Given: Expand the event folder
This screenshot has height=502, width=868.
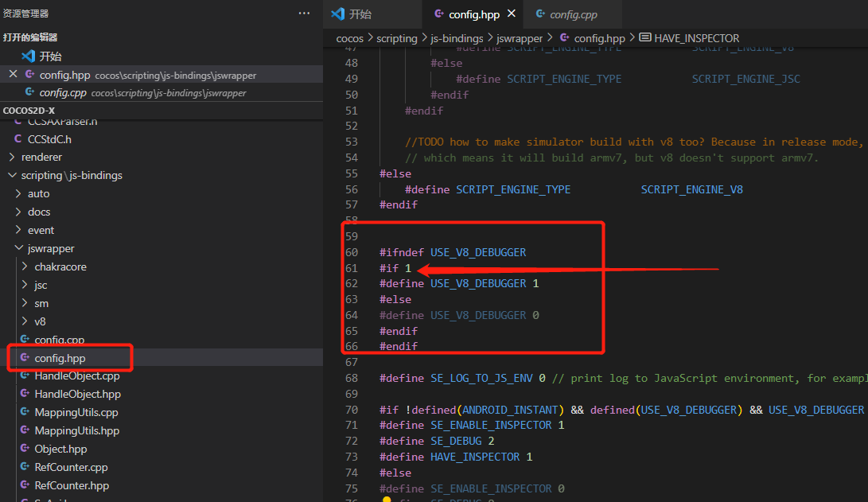Looking at the screenshot, I should tap(41, 230).
